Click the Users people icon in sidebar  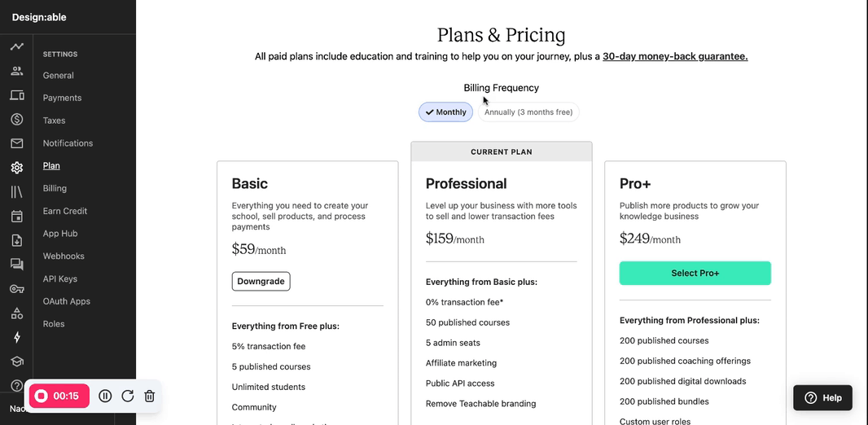click(x=16, y=71)
